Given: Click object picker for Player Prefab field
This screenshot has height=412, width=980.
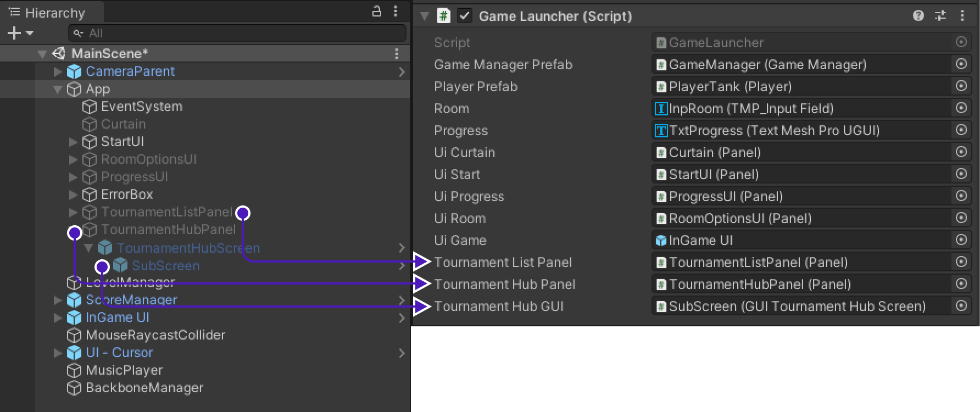Looking at the screenshot, I should coord(961,86).
